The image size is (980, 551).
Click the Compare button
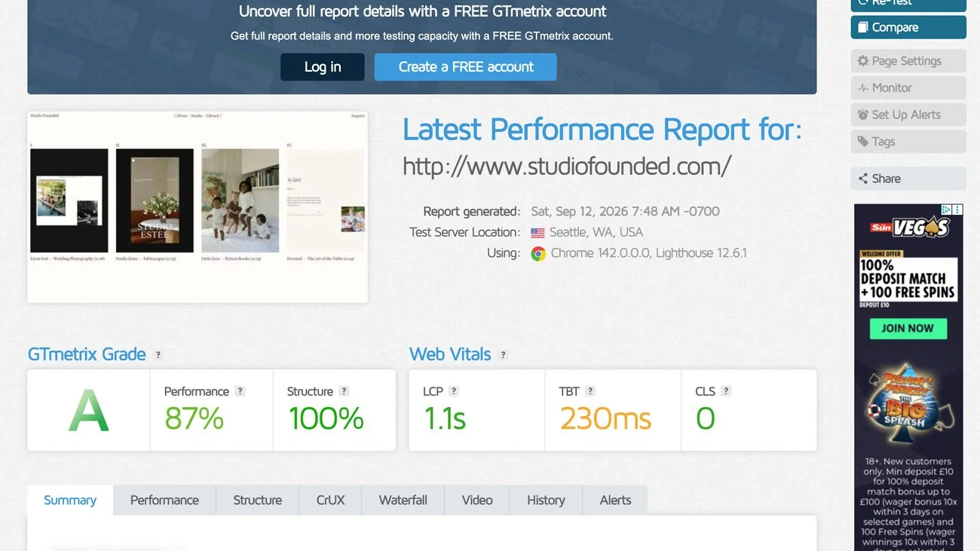pos(908,27)
